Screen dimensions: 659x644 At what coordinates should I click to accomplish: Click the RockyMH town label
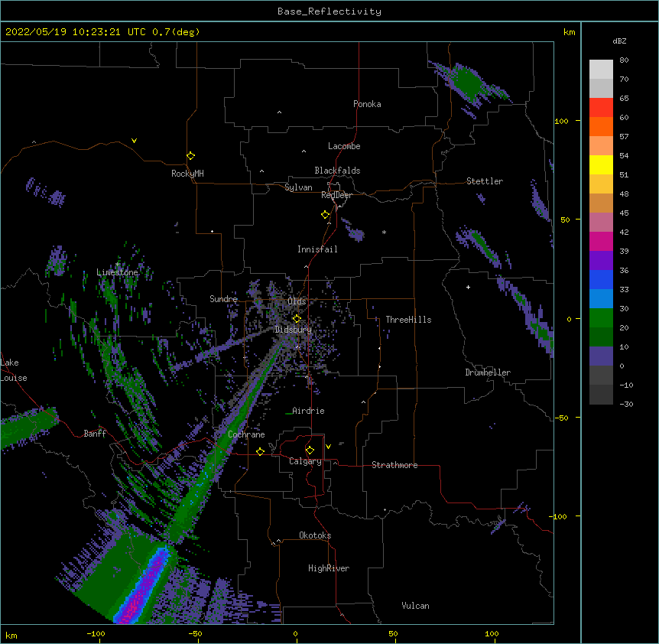[x=187, y=174]
